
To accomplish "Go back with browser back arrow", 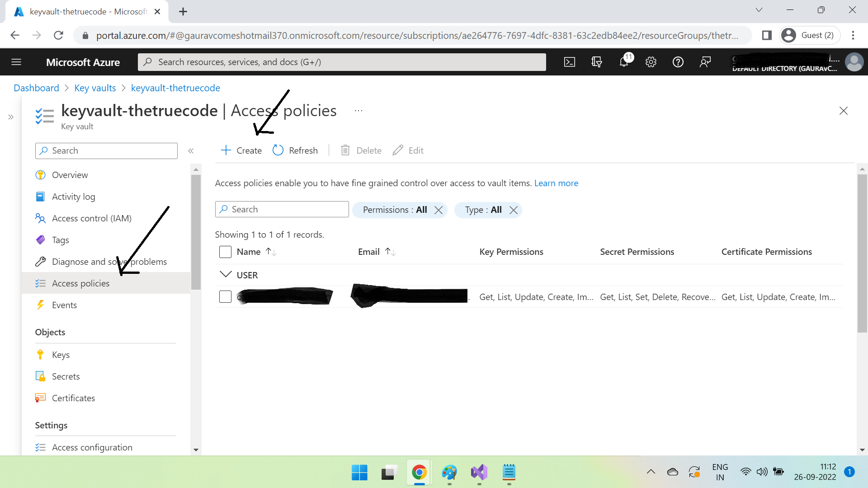I will coord(15,35).
